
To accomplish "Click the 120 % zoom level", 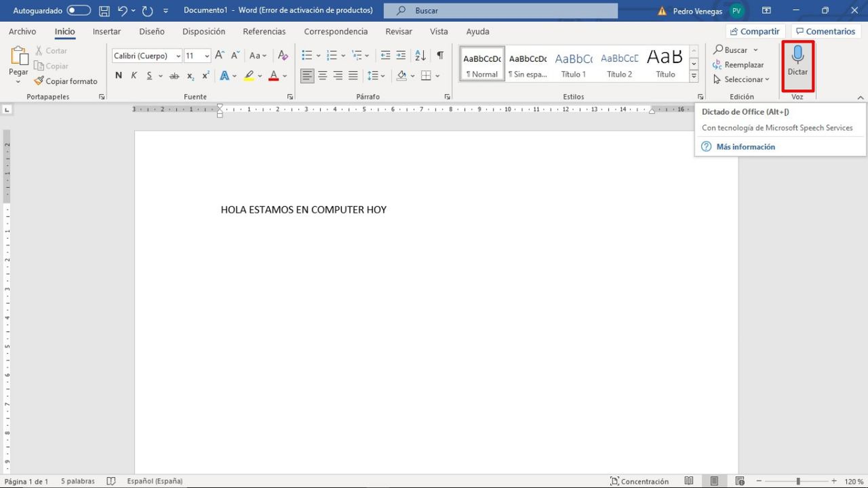I will coord(854,481).
